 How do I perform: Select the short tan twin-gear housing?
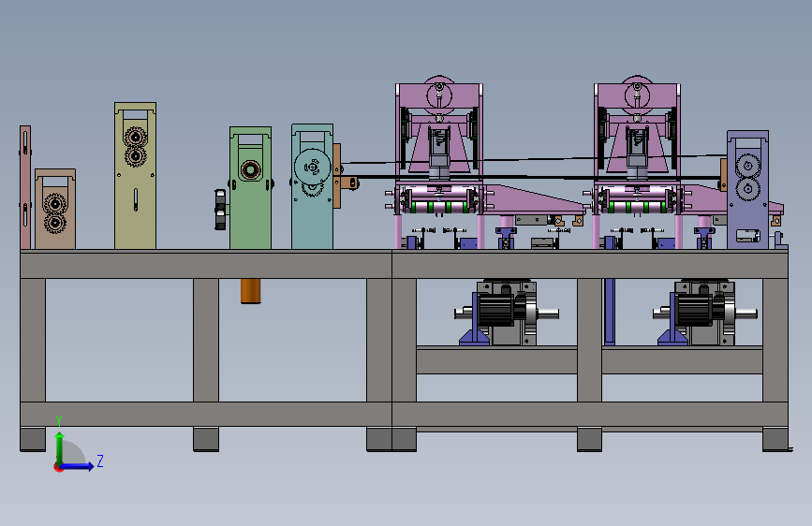pos(55,209)
